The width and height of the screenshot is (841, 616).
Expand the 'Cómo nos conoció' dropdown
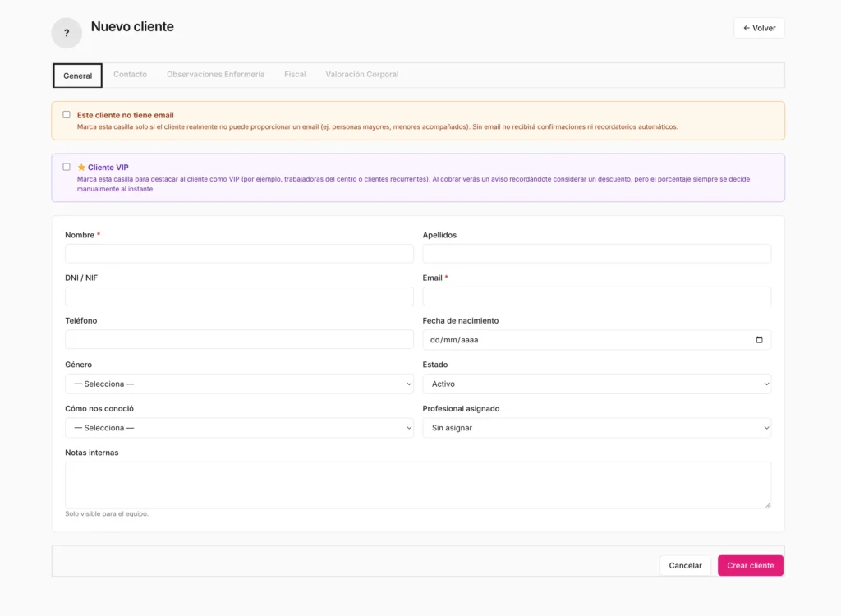click(239, 428)
